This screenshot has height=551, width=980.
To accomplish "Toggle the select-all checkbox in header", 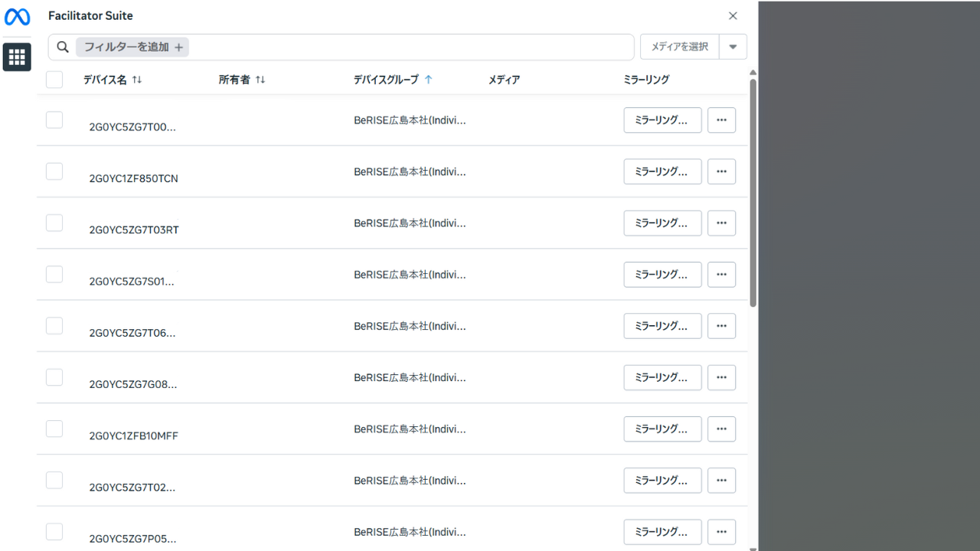I will 54,80.
